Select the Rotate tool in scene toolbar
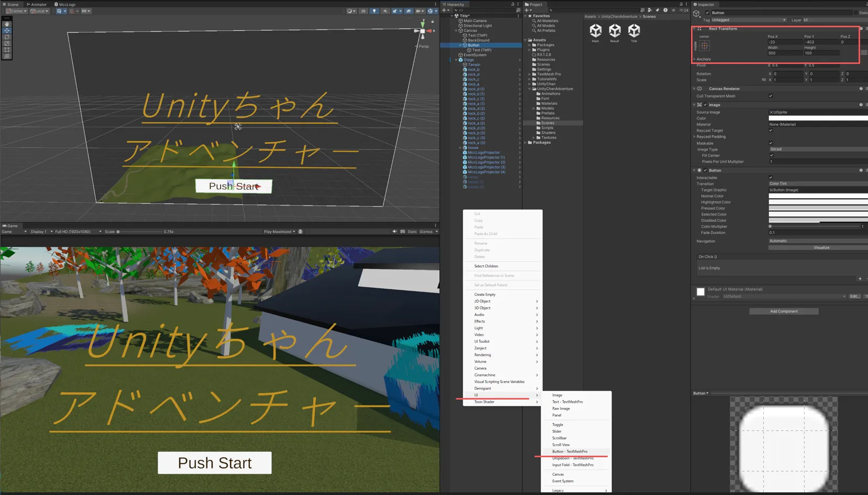 click(x=7, y=37)
